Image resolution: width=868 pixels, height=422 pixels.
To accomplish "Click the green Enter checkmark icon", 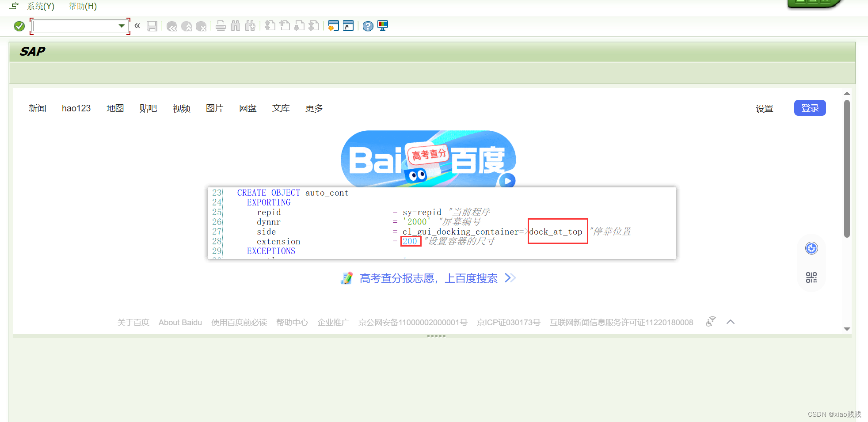I will [19, 26].
